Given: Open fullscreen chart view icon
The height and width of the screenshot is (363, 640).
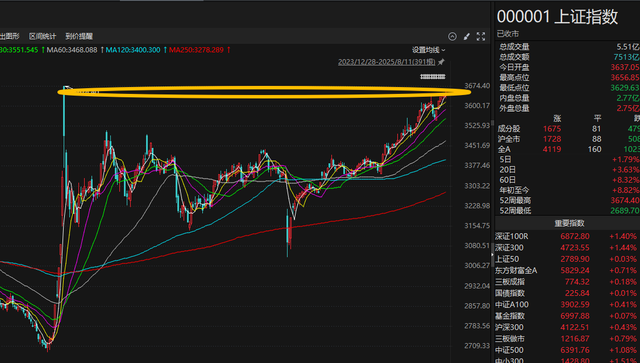Looking at the screenshot, I should [x=481, y=36].
